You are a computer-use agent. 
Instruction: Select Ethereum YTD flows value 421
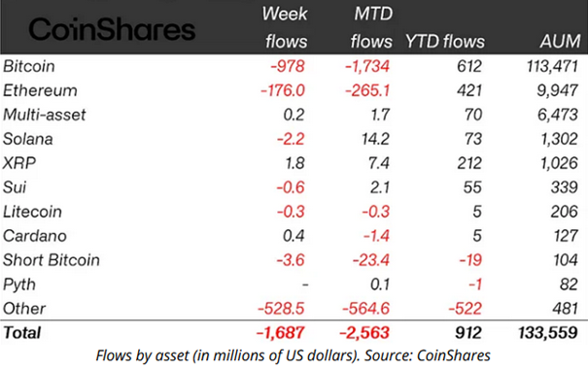469,90
